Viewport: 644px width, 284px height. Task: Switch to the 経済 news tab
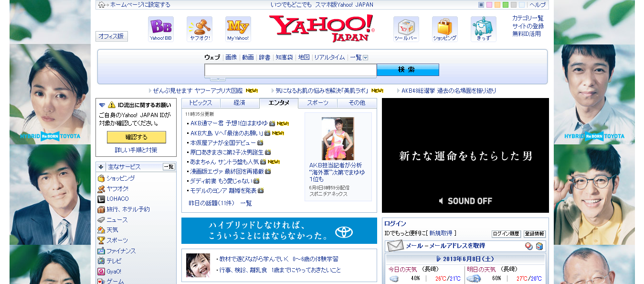click(x=240, y=103)
